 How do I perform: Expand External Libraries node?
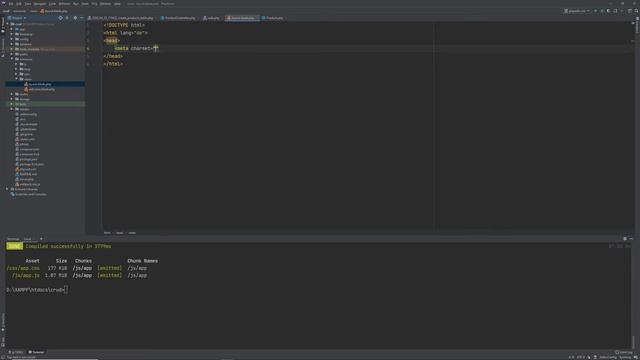(x=7, y=189)
